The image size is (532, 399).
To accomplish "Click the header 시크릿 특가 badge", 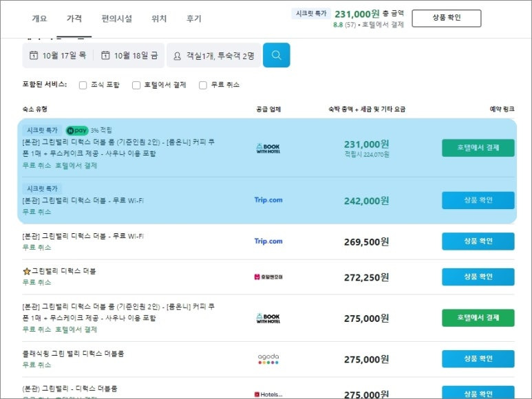I will point(311,14).
